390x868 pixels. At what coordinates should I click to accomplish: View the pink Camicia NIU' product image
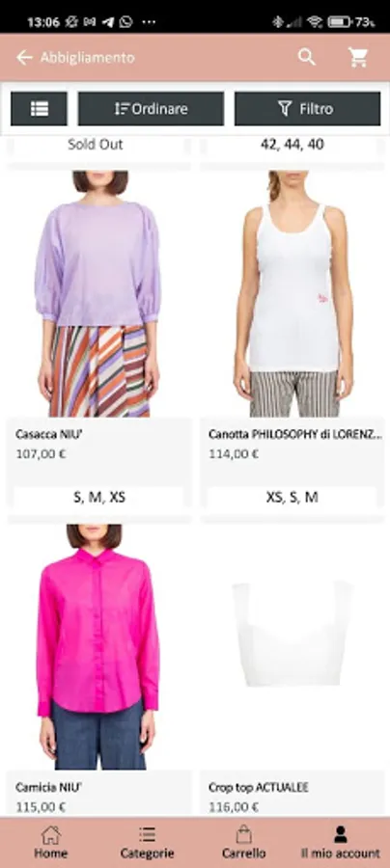tap(98, 646)
